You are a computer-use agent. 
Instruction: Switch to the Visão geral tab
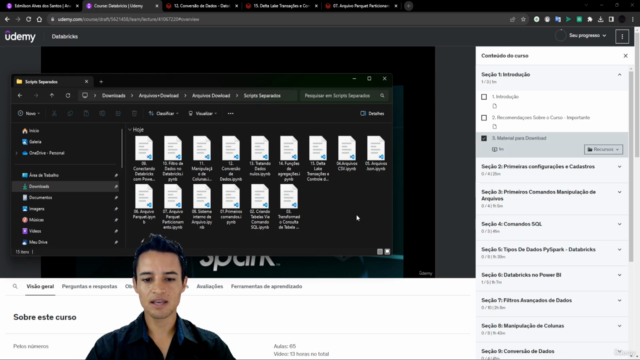pyautogui.click(x=40, y=287)
